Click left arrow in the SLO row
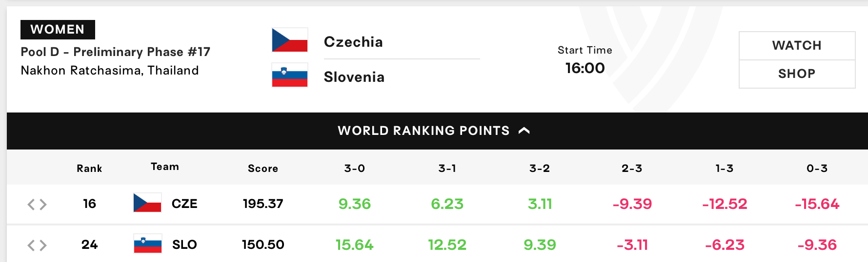The height and width of the screenshot is (262, 868). coord(31,245)
